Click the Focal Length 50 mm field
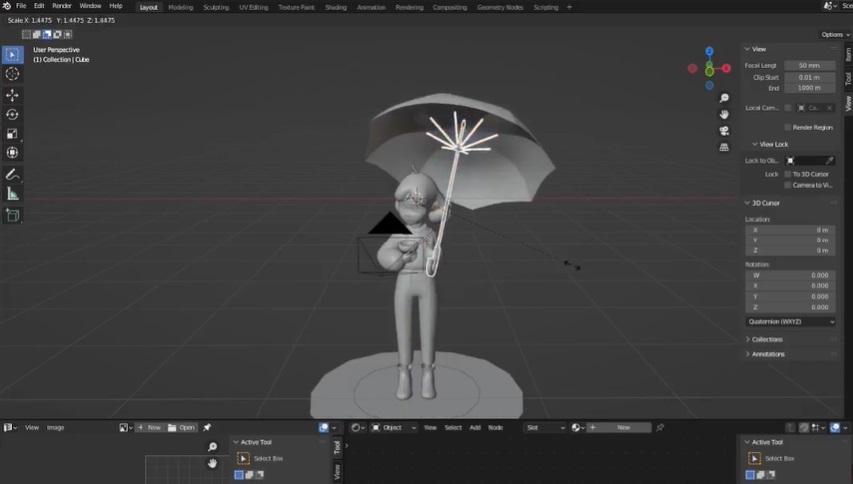This screenshot has height=484, width=853. [809, 65]
